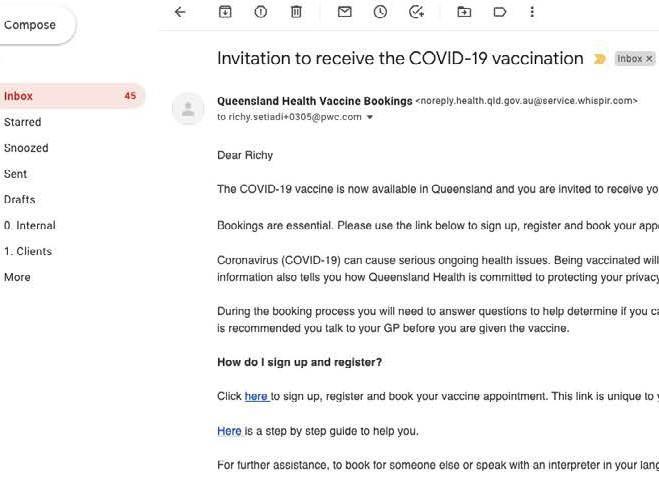Archive this email
This screenshot has width=659, height=482.
225,12
